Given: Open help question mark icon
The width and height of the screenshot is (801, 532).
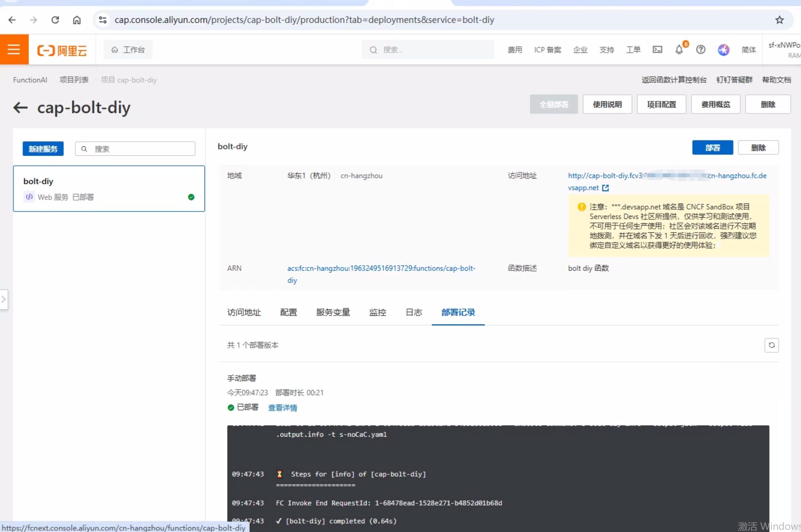Looking at the screenshot, I should coord(700,49).
